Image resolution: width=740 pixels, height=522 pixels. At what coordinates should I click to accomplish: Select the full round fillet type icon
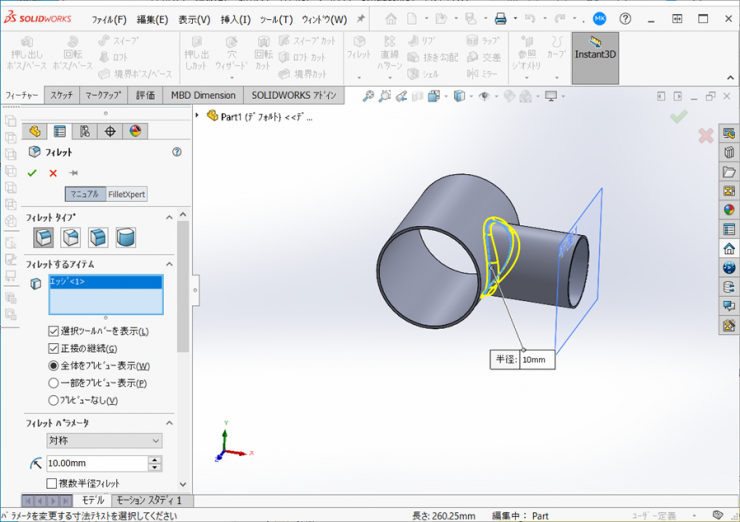(125, 238)
